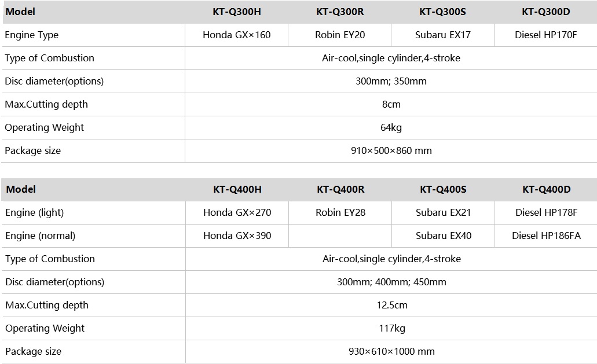Click the 8cm max cutting depth value
Viewport: 597px width, 364px height.
click(391, 104)
